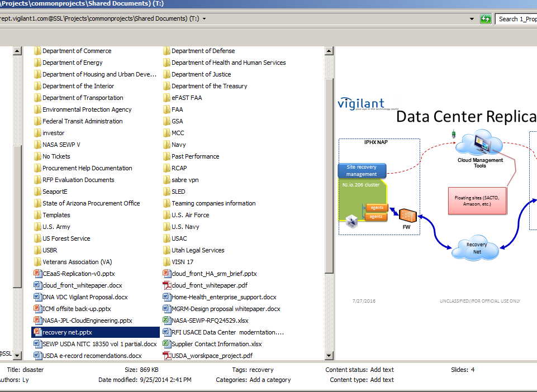Click 'Add text' beside Content status
This screenshot has height=392, width=537.
click(382, 370)
